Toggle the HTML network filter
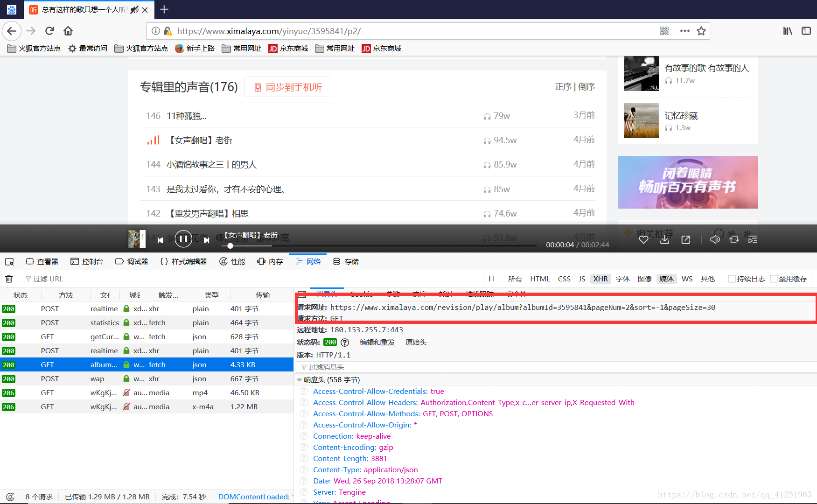This screenshot has height=504, width=817. 540,279
